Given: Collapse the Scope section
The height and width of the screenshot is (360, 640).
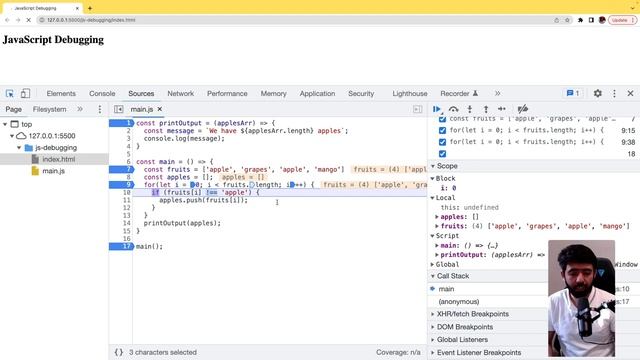Looking at the screenshot, I should (433, 166).
